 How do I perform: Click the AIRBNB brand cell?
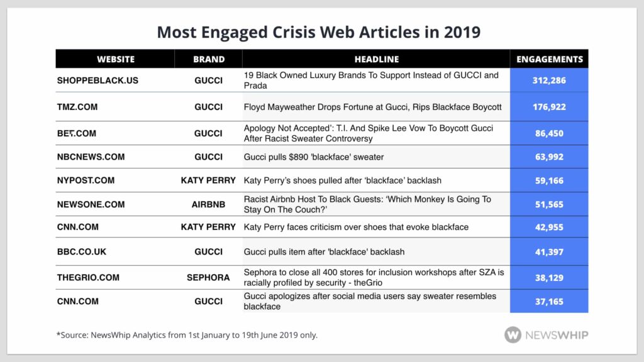(x=209, y=204)
